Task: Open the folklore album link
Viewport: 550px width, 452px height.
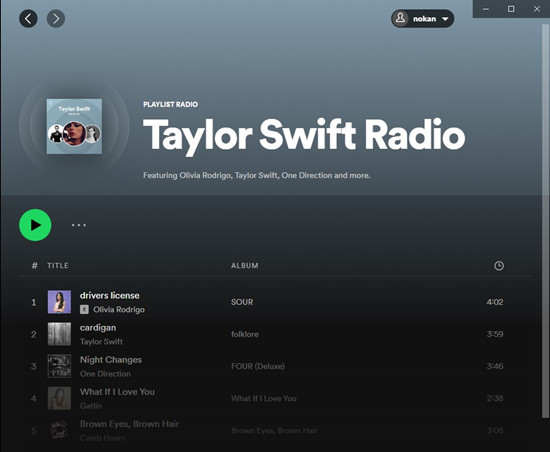Action: [245, 334]
